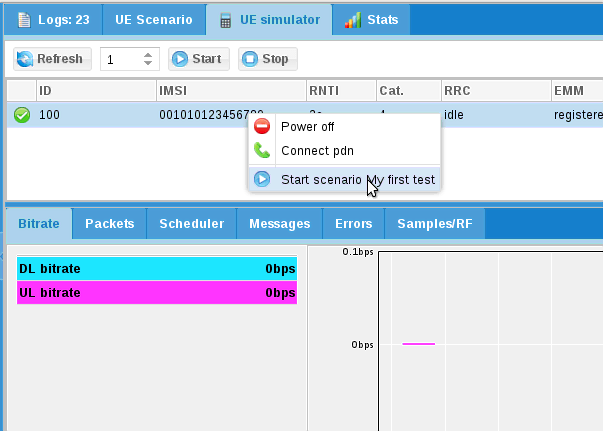Image resolution: width=603 pixels, height=431 pixels.
Task: Select Power off from context menu
Action: click(x=307, y=127)
